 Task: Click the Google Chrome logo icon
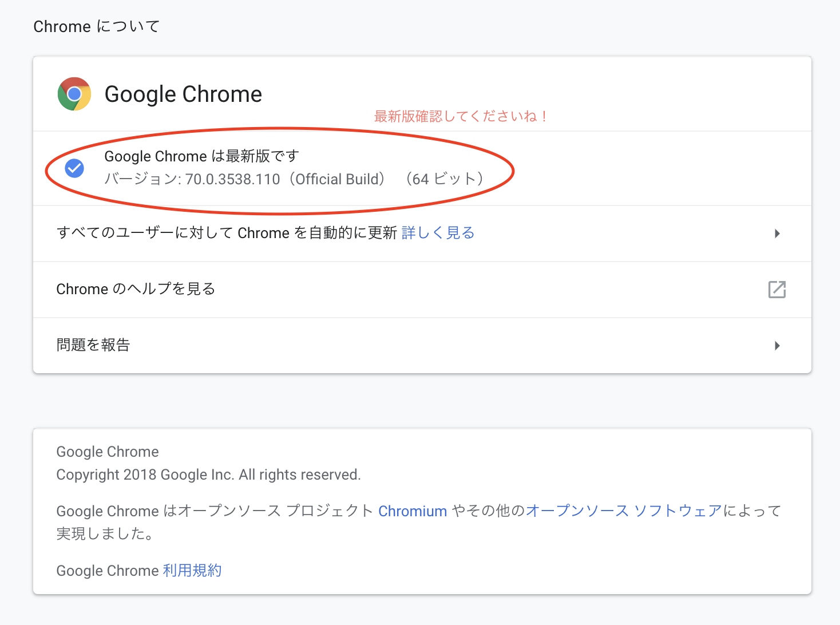[x=74, y=94]
